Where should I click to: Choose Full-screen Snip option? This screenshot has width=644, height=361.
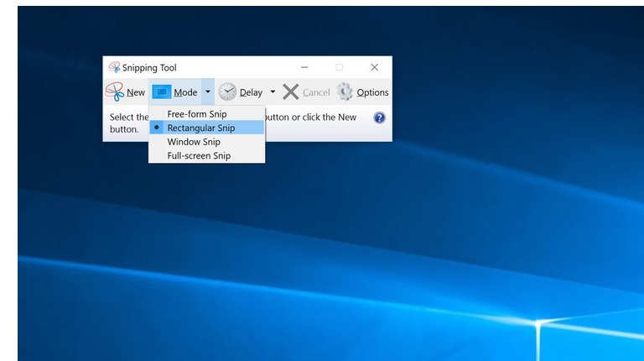[206, 156]
